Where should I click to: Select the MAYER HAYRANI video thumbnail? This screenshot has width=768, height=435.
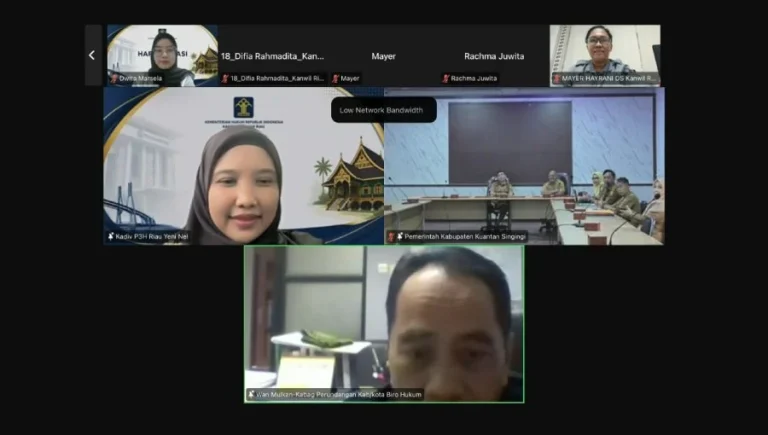605,55
